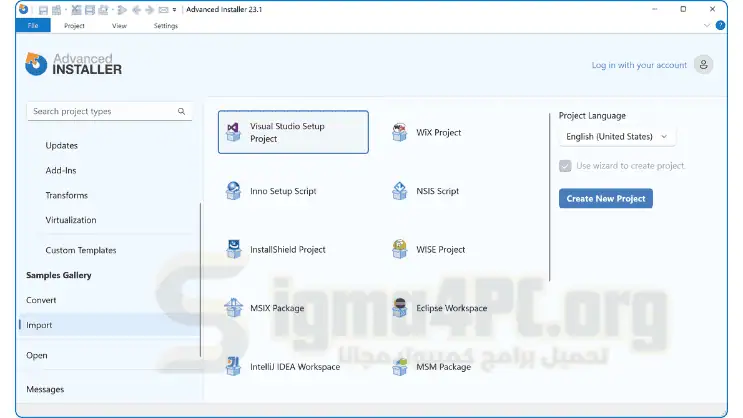
Task: Collapse the ribbon using the chevron
Action: click(x=707, y=26)
